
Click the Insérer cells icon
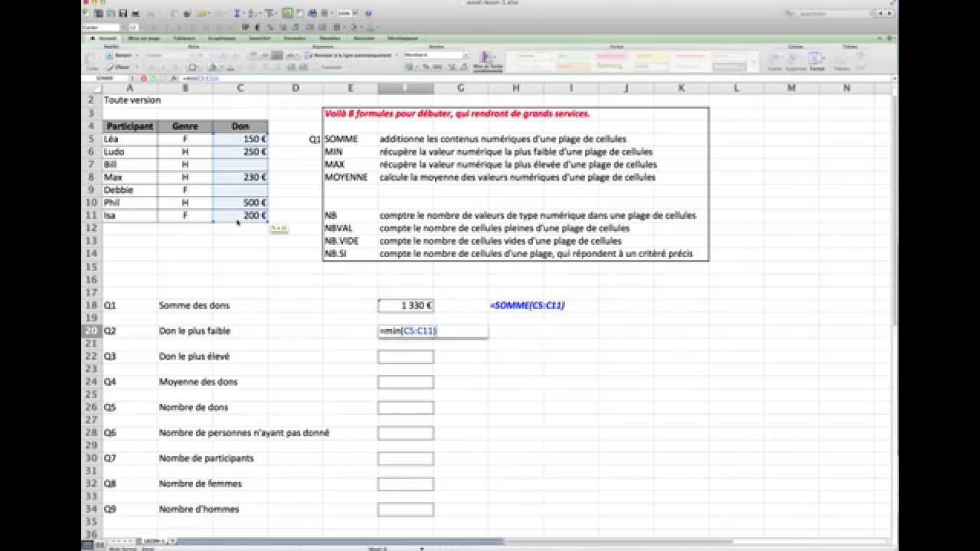coord(774,60)
